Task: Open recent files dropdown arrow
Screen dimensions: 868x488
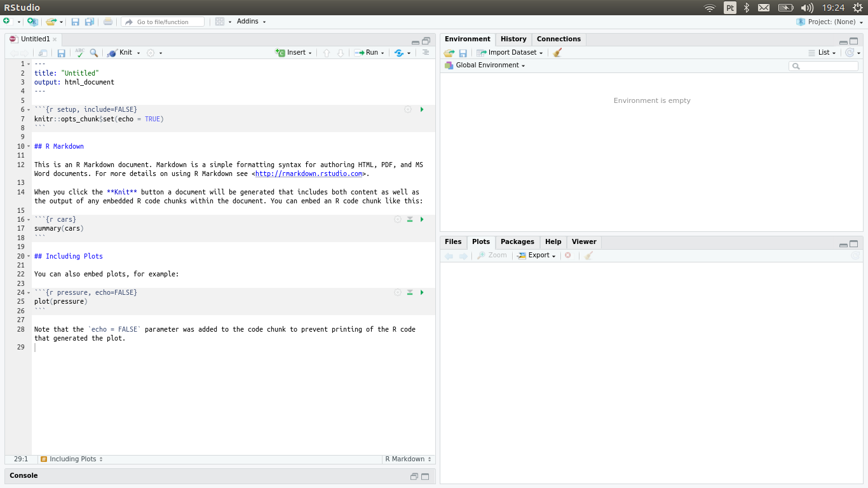Action: coord(62,22)
